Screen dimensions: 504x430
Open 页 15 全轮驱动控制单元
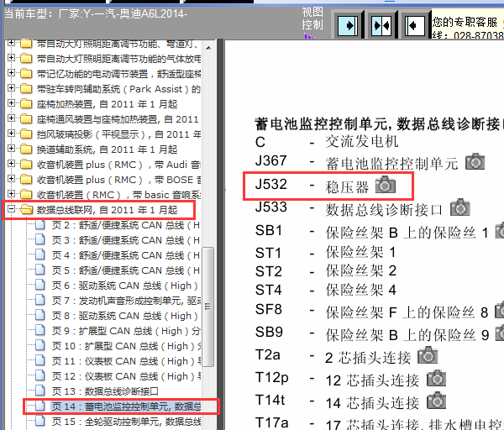click(x=126, y=422)
